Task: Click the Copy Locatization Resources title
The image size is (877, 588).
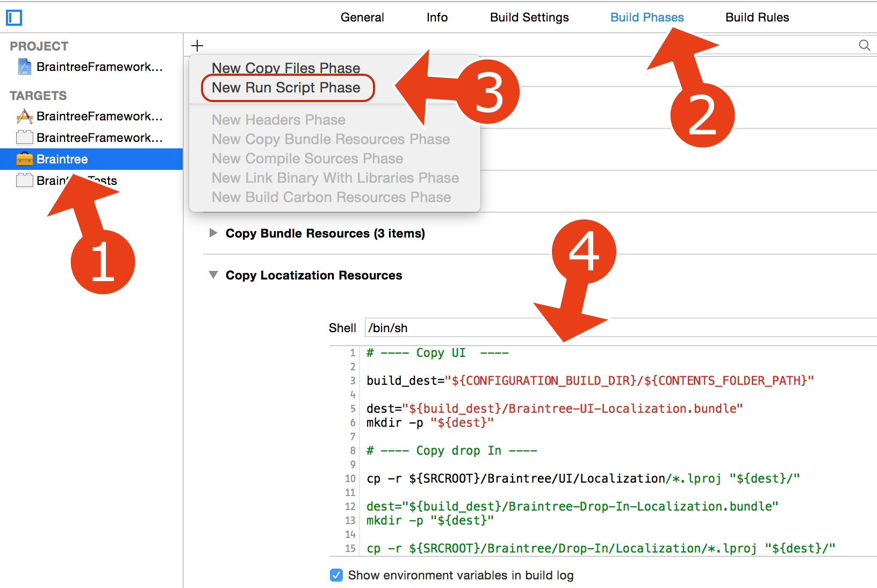Action: pos(314,275)
